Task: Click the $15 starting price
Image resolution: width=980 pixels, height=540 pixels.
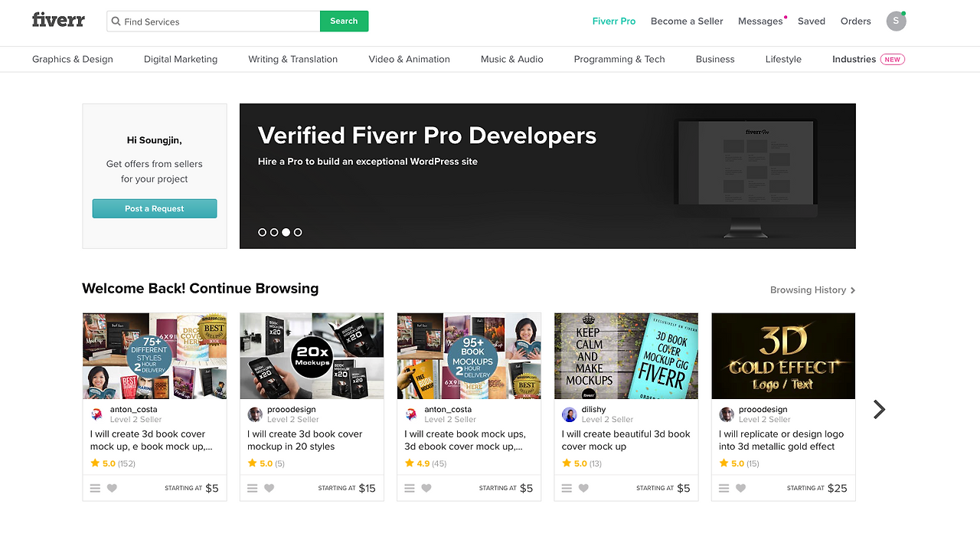Action: click(x=367, y=488)
